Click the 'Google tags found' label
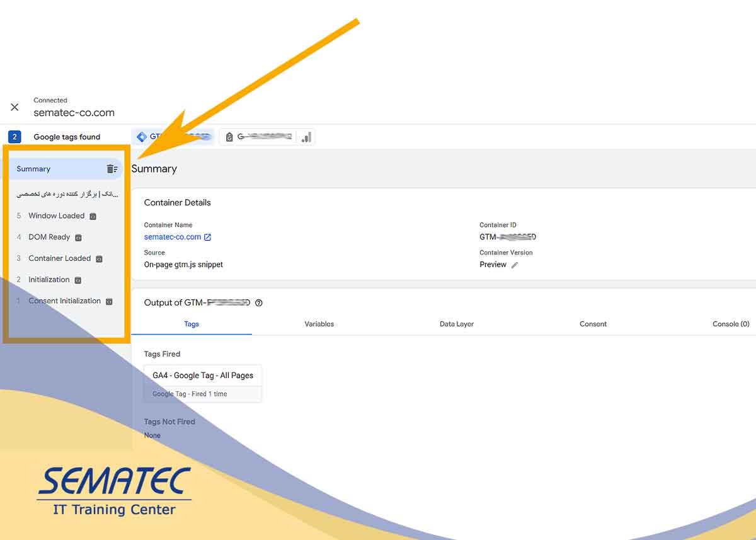Screen dimensions: 756x540 [67, 137]
